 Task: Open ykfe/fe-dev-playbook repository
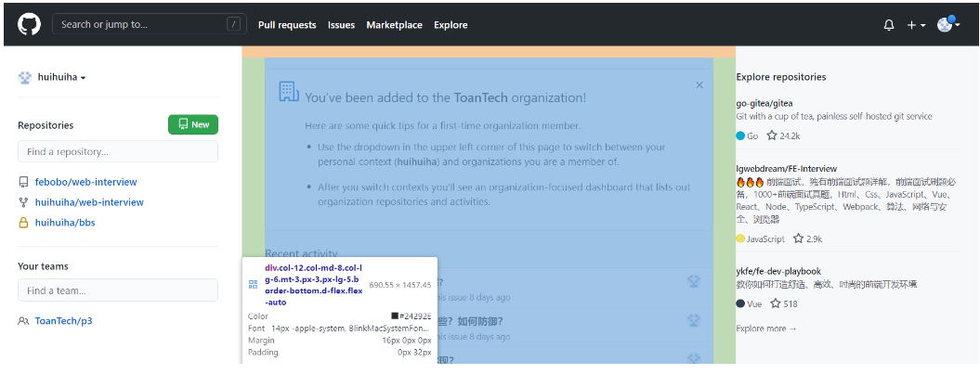tap(778, 271)
